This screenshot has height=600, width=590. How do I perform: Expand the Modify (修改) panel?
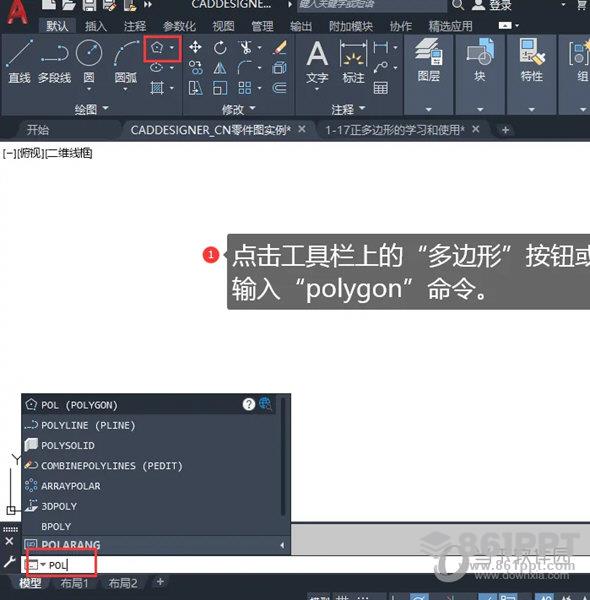pos(238,109)
